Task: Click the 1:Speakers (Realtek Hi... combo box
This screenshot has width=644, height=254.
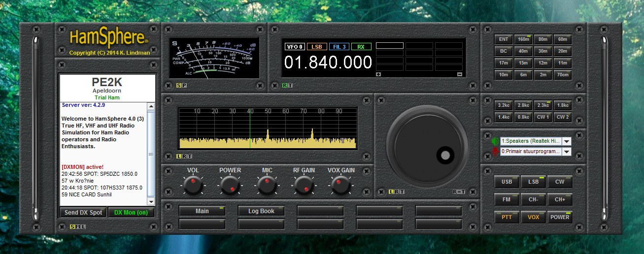Action: point(536,141)
